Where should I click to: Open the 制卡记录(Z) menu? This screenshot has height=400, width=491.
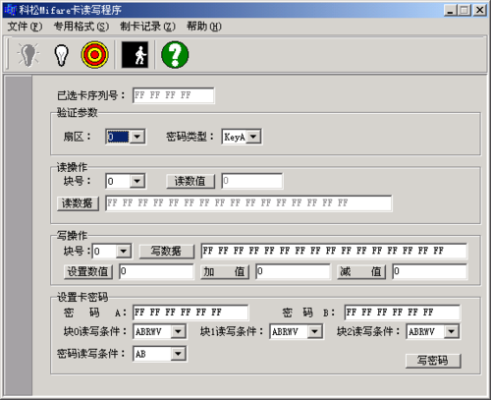pyautogui.click(x=148, y=26)
